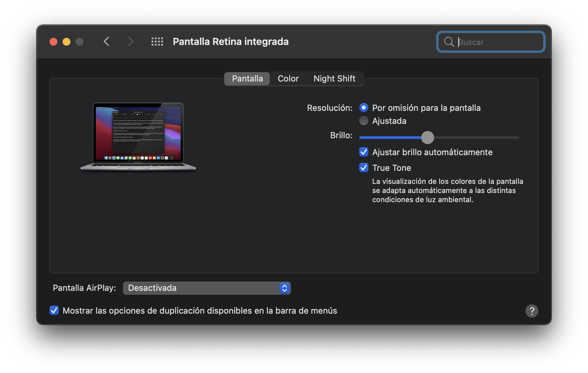Choose Por omisión para la pantalla
Viewport: 588px width, 373px height.
[x=364, y=108]
